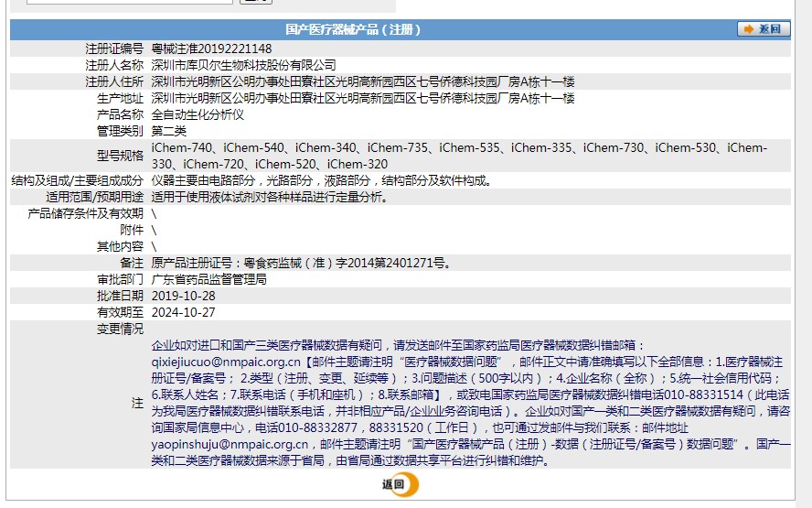Click the 生产地址 label
This screenshot has height=508, width=812.
pos(120,99)
